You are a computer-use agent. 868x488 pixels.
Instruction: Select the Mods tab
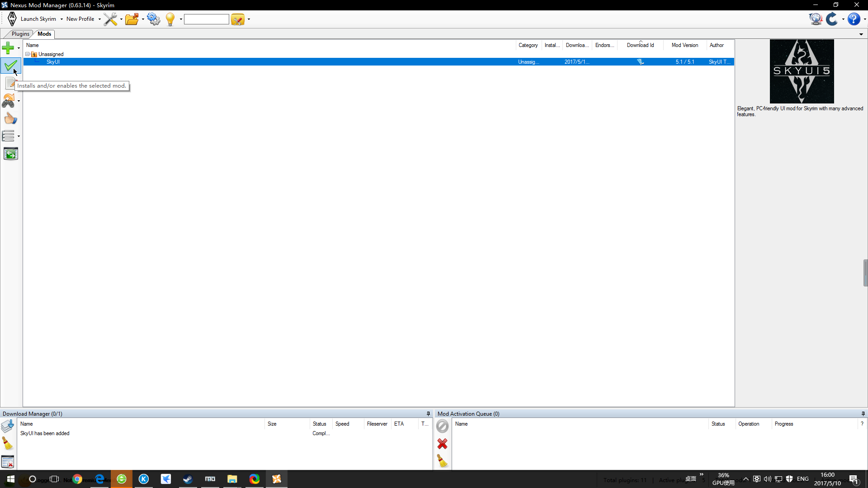tap(44, 34)
